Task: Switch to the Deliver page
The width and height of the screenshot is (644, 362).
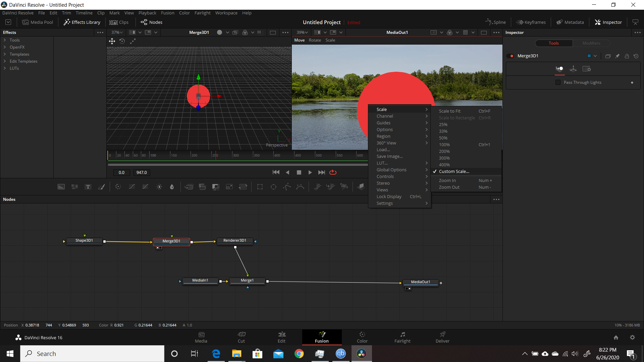Action: (442, 337)
